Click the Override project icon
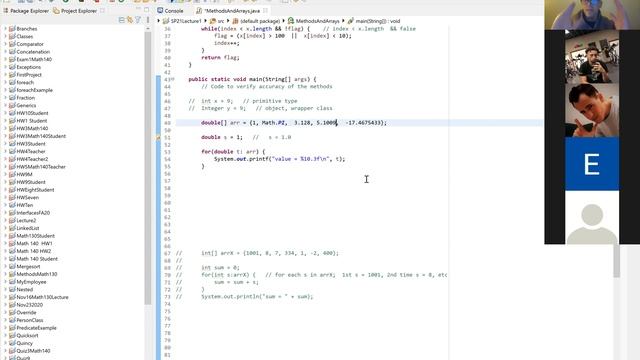The height and width of the screenshot is (360, 640). click(12, 312)
